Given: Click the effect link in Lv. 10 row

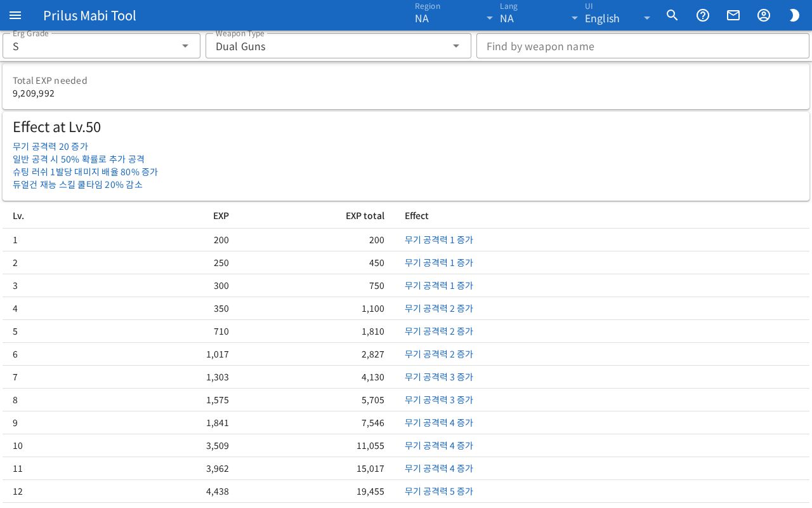Looking at the screenshot, I should click(439, 445).
